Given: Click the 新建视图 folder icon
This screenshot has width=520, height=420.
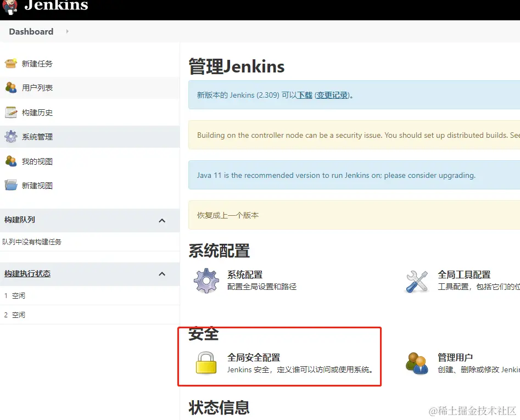Looking at the screenshot, I should point(11,185).
